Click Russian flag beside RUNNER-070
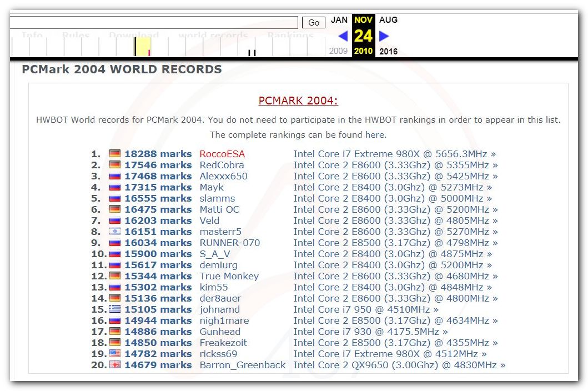Screen dimensions: 588x391 (x=115, y=242)
